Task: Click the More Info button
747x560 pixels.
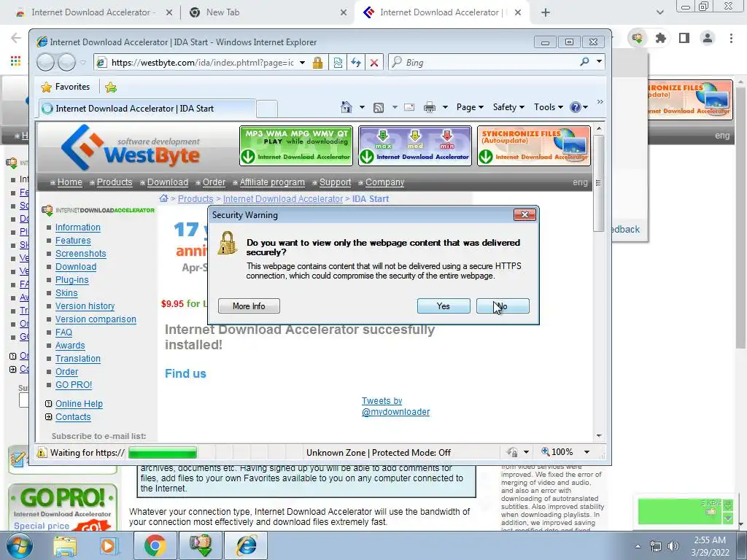Action: coord(249,306)
